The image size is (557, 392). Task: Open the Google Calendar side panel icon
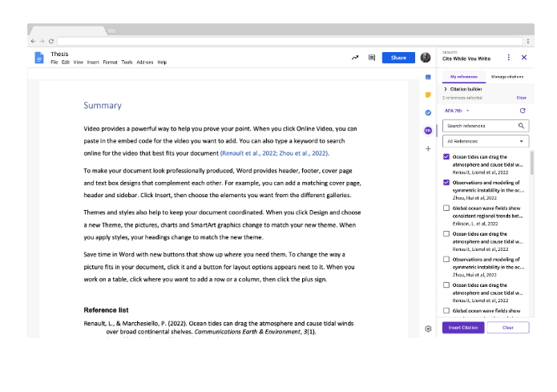pos(428,77)
